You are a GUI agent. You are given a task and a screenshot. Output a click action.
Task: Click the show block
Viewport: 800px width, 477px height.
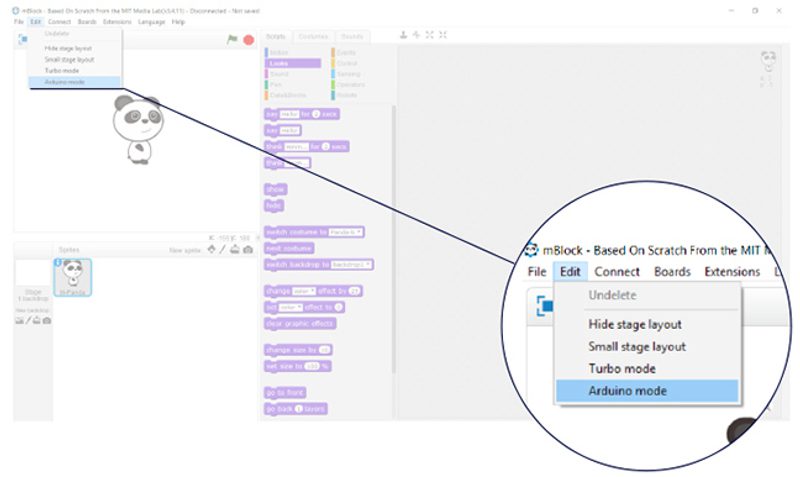[x=276, y=190]
